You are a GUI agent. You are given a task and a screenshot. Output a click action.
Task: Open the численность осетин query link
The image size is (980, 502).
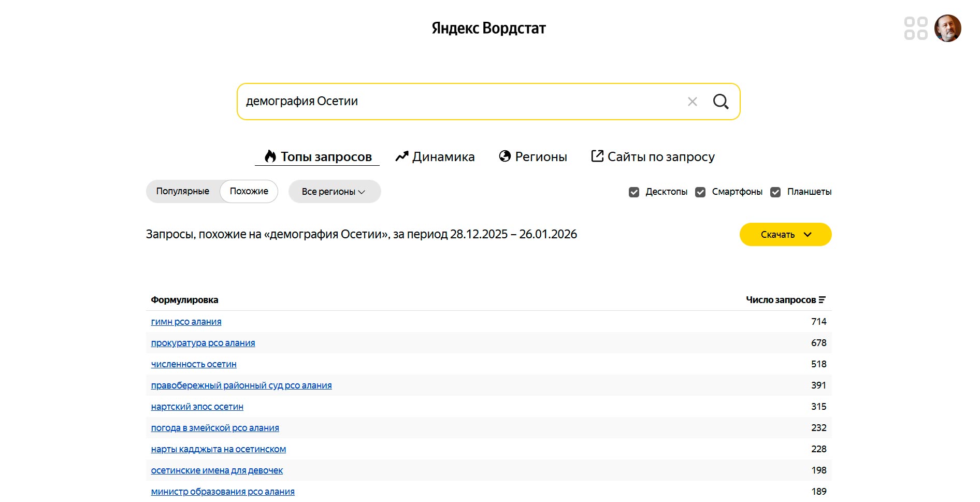(x=194, y=364)
